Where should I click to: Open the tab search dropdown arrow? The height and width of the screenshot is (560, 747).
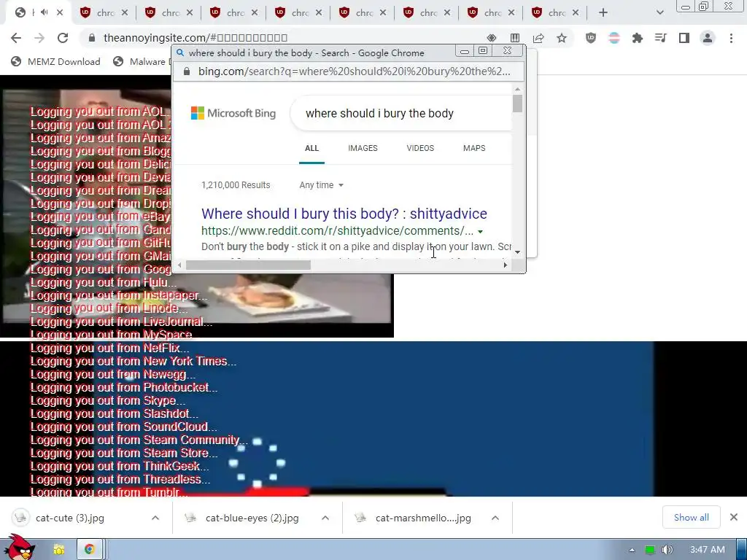click(x=659, y=13)
